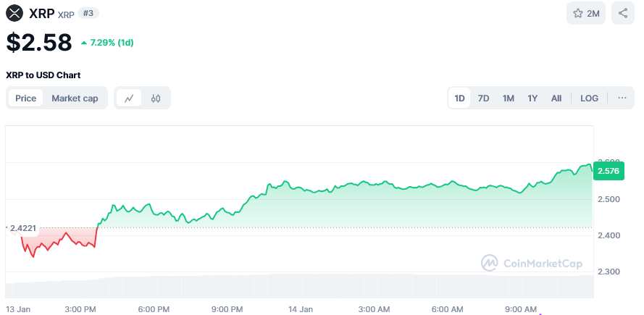Click the volume bars below the chart
644x315 pixels.
click(x=300, y=286)
